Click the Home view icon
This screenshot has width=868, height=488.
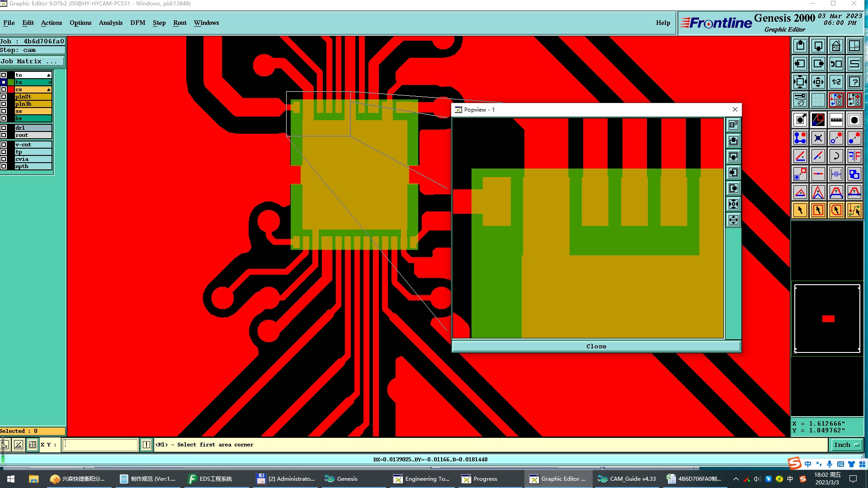836,46
